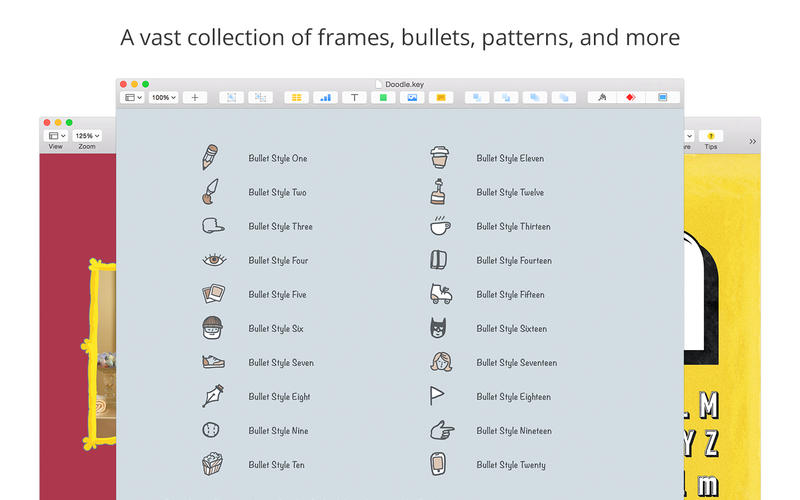Select the flag bullet icon

(x=437, y=396)
